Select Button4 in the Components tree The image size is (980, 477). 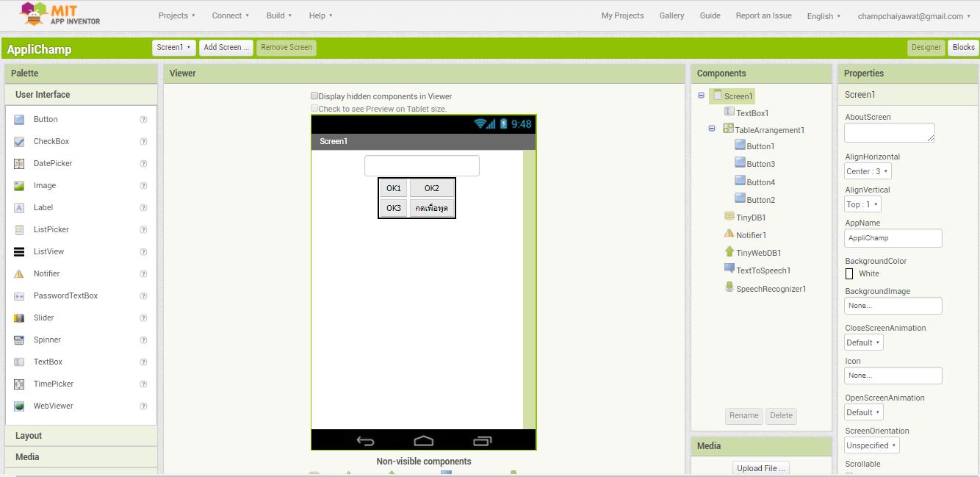(x=762, y=182)
